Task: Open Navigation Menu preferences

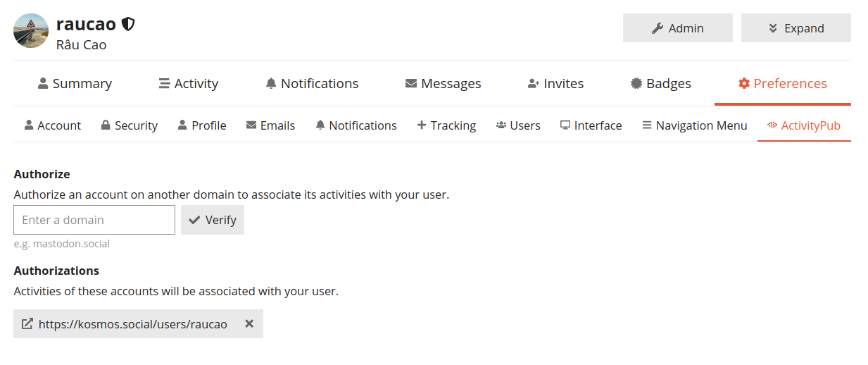Action: pyautogui.click(x=694, y=125)
